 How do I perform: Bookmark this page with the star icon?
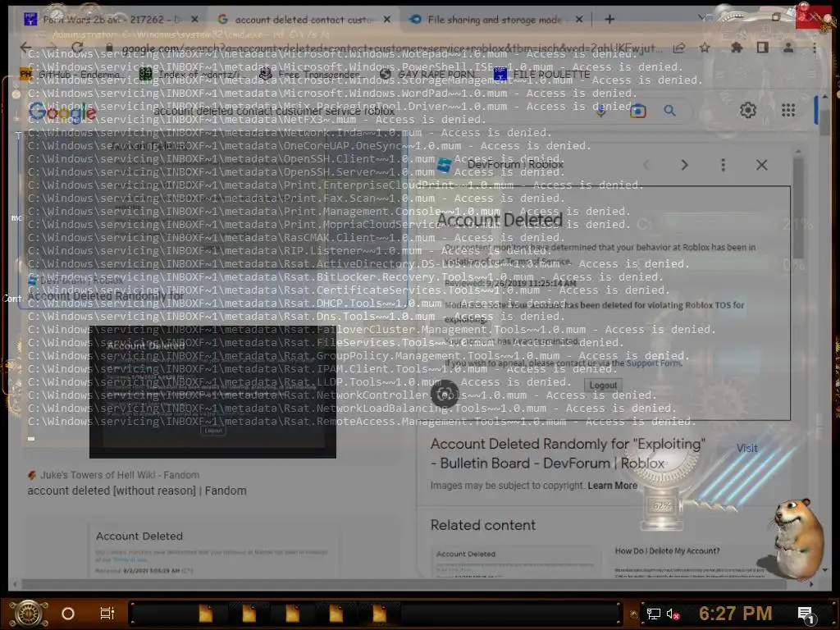click(705, 48)
